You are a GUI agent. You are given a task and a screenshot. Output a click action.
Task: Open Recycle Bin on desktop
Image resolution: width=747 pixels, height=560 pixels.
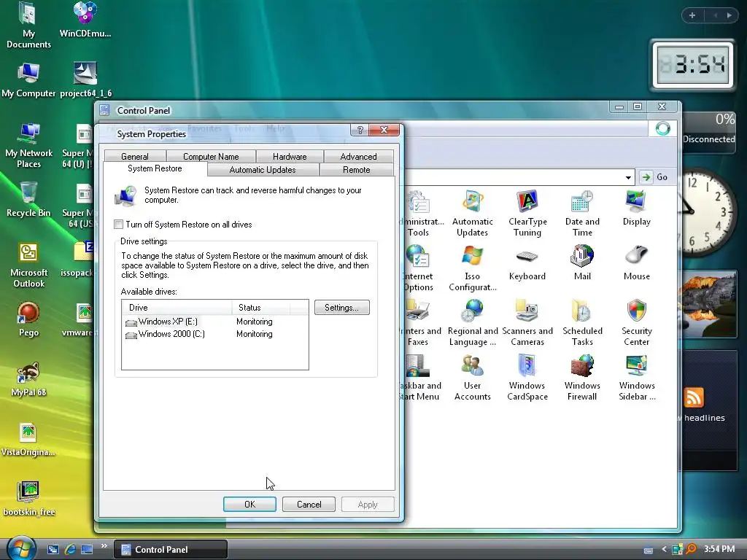pos(28,199)
